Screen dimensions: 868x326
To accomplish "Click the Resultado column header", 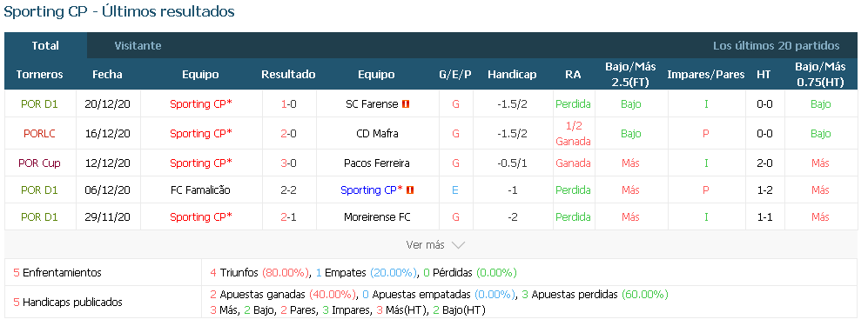I will [x=288, y=75].
